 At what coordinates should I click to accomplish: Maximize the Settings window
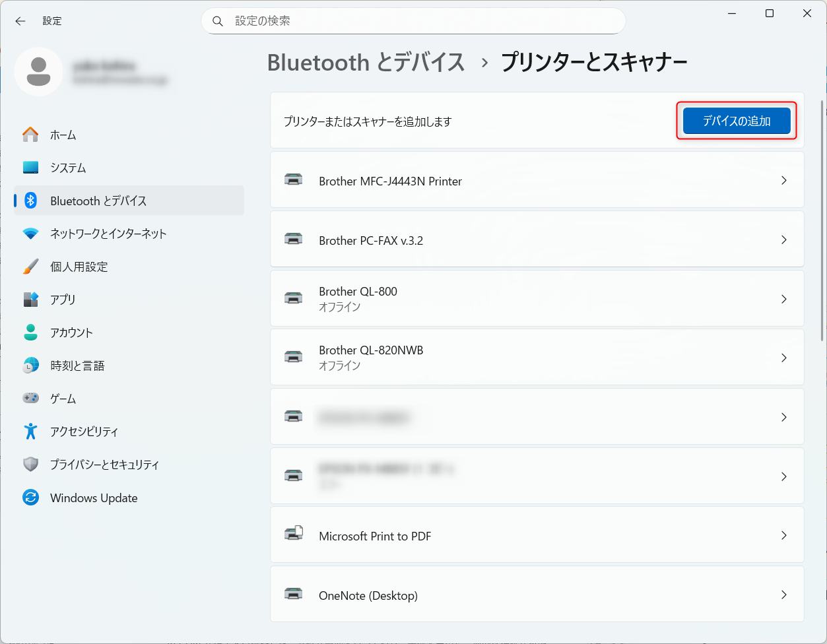770,13
